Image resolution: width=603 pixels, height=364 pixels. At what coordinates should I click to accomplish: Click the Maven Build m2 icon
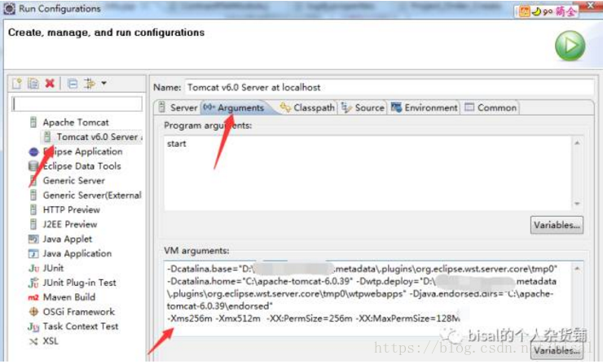pos(33,297)
